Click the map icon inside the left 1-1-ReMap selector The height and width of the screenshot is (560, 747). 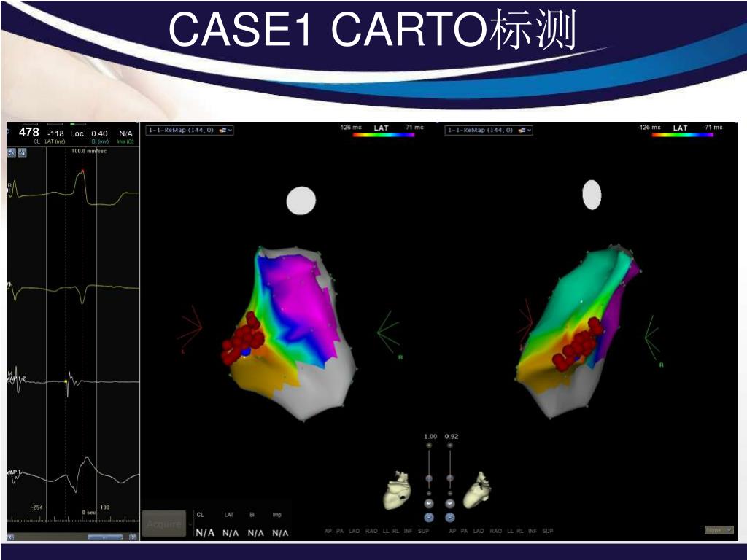pyautogui.click(x=222, y=130)
